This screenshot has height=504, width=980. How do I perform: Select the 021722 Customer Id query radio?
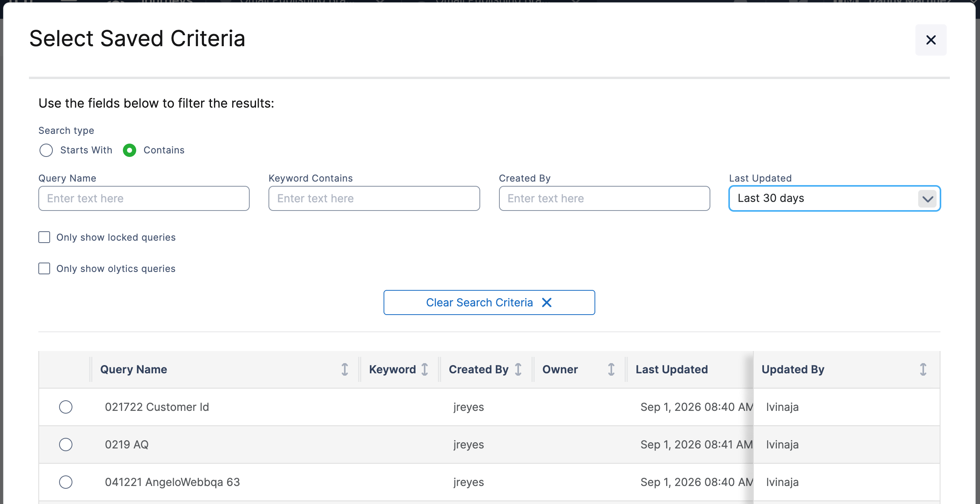pos(66,407)
